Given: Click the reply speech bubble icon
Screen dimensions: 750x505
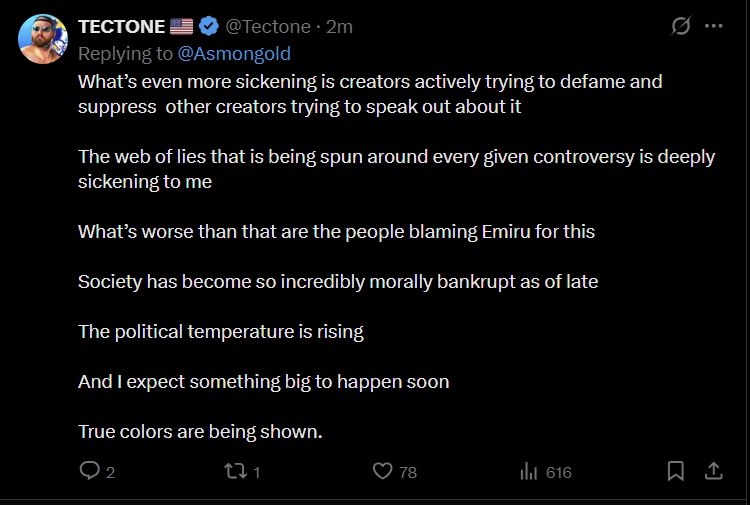Looking at the screenshot, I should point(90,471).
